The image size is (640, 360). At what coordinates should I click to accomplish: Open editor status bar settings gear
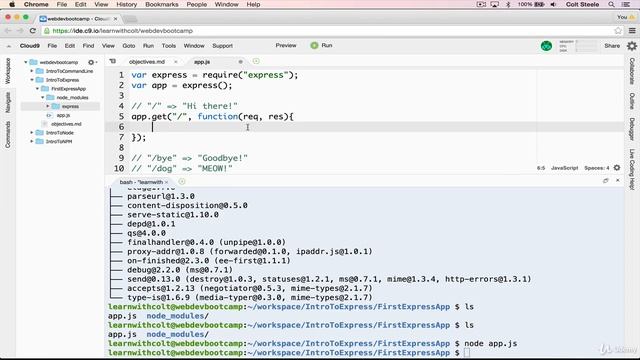pyautogui.click(x=617, y=168)
